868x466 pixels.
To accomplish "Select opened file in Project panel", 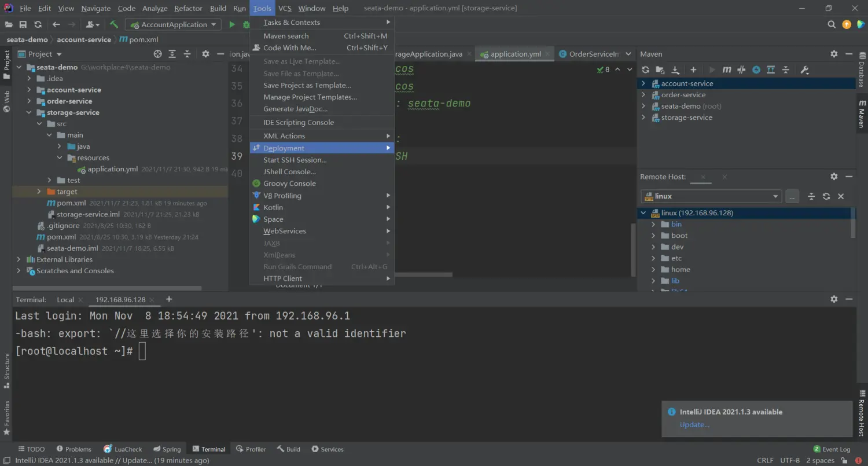I will (x=157, y=54).
